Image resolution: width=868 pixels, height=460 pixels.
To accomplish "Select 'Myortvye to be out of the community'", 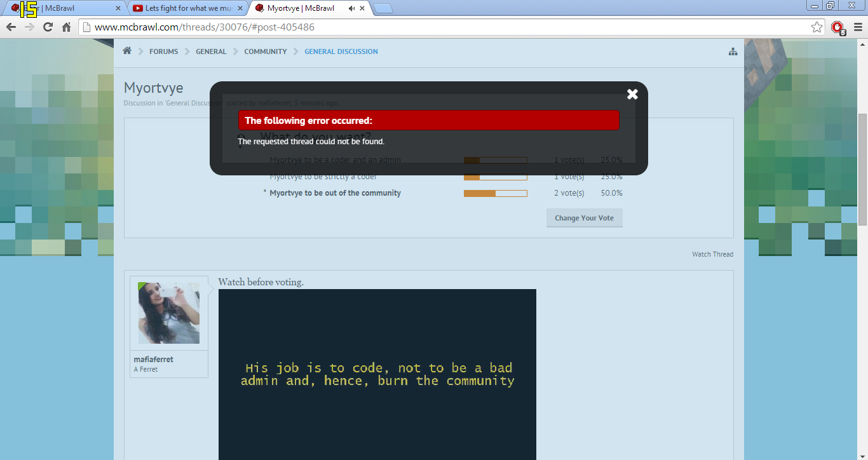I will 335,193.
